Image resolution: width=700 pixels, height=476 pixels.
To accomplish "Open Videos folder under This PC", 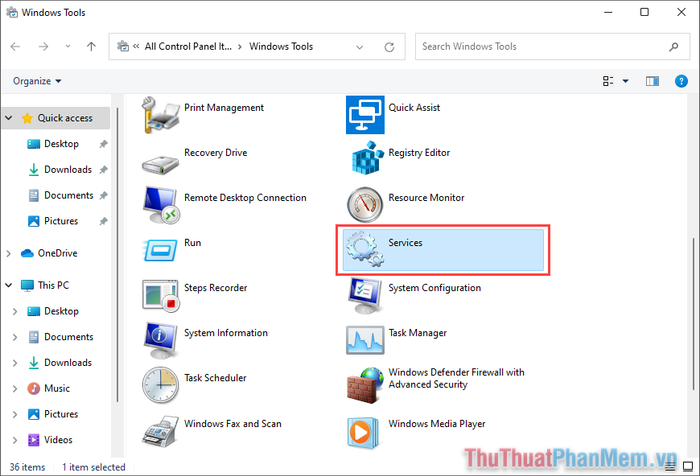I will pyautogui.click(x=50, y=440).
